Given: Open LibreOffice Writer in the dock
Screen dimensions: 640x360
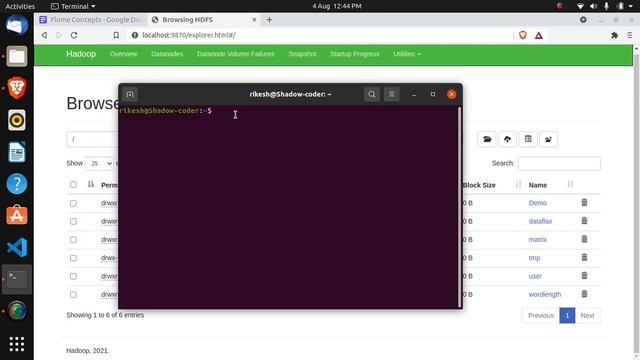Looking at the screenshot, I should pos(17,152).
